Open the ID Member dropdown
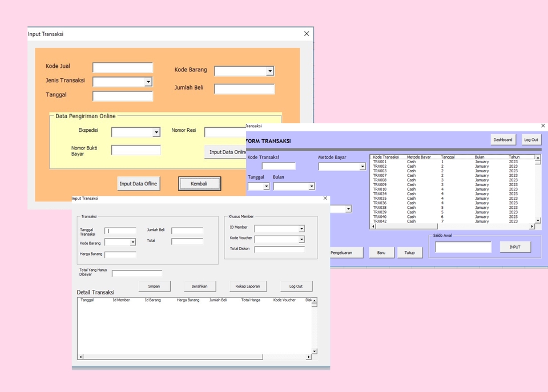 tap(301, 229)
